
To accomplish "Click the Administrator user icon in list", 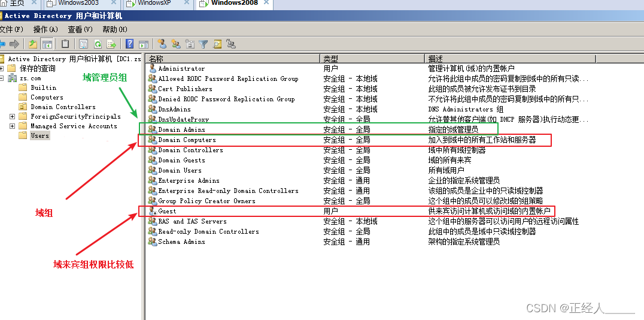I will click(153, 69).
